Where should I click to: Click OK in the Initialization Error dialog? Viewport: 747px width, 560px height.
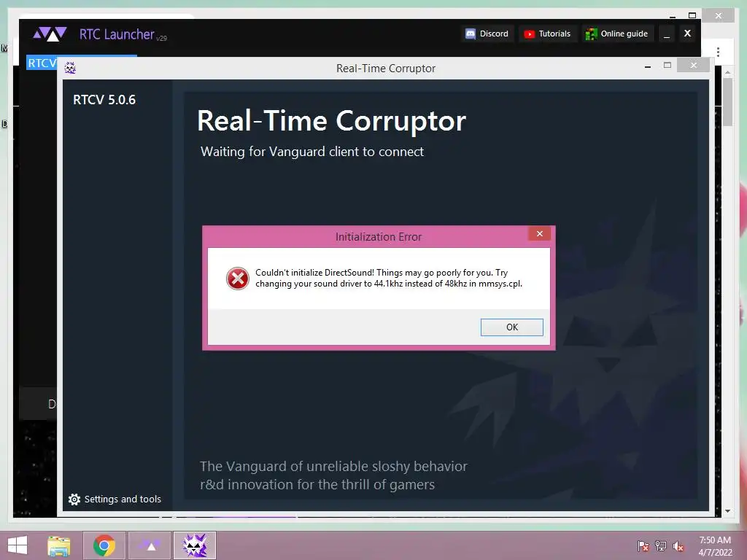[511, 327]
